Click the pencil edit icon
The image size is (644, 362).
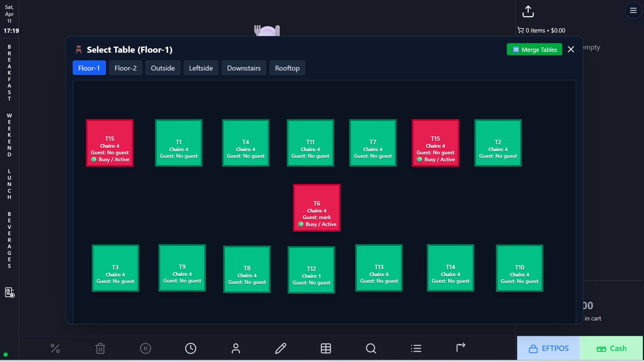(x=281, y=348)
